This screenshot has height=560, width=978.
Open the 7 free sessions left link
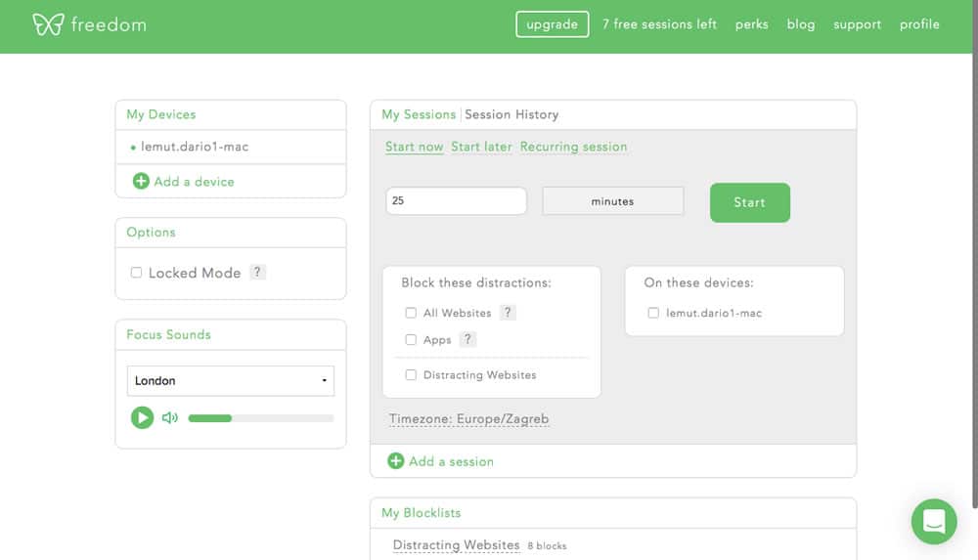[x=659, y=24]
